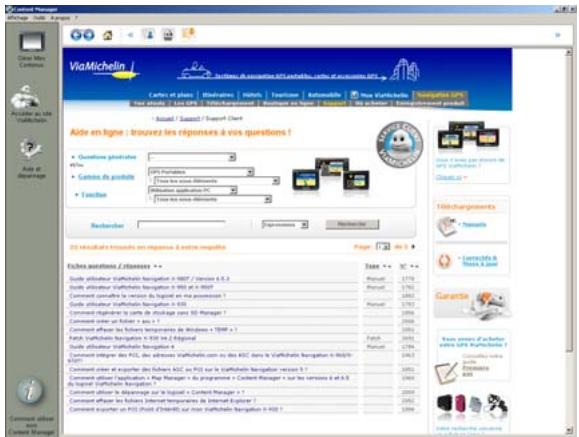The height and width of the screenshot is (437, 579).
Task: Select the 'Cartes et plans' tab
Action: click(171, 95)
